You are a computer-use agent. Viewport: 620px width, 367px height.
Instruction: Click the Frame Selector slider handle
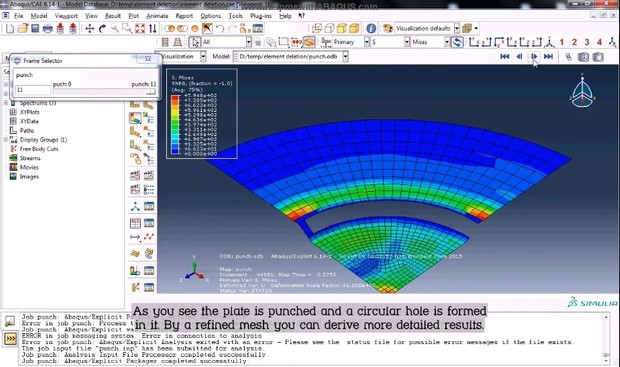(x=150, y=91)
